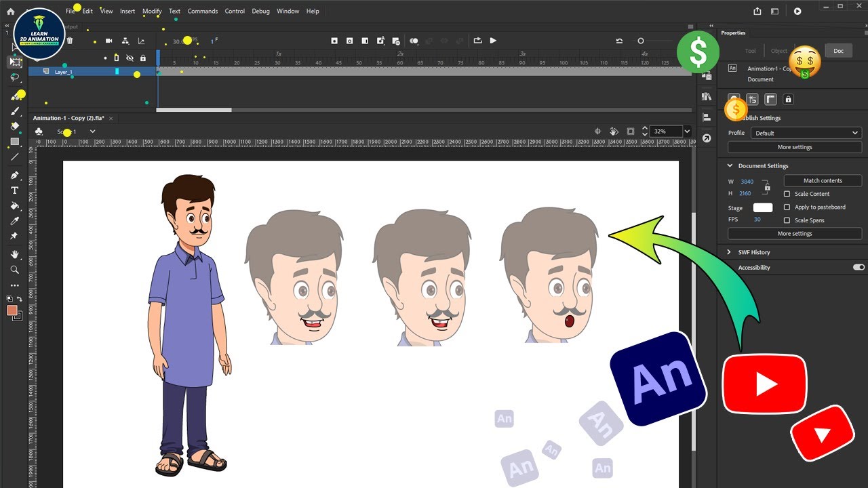Enable the Apply to pasteboard checkbox
The height and width of the screenshot is (488, 868).
pyautogui.click(x=787, y=207)
